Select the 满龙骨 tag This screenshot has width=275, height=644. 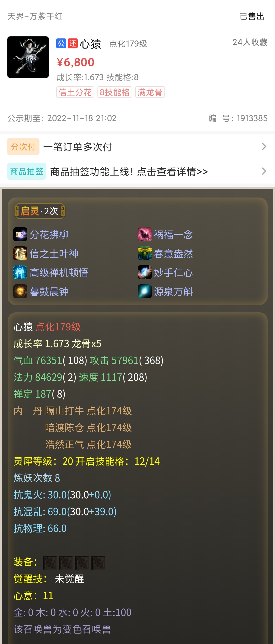[150, 92]
